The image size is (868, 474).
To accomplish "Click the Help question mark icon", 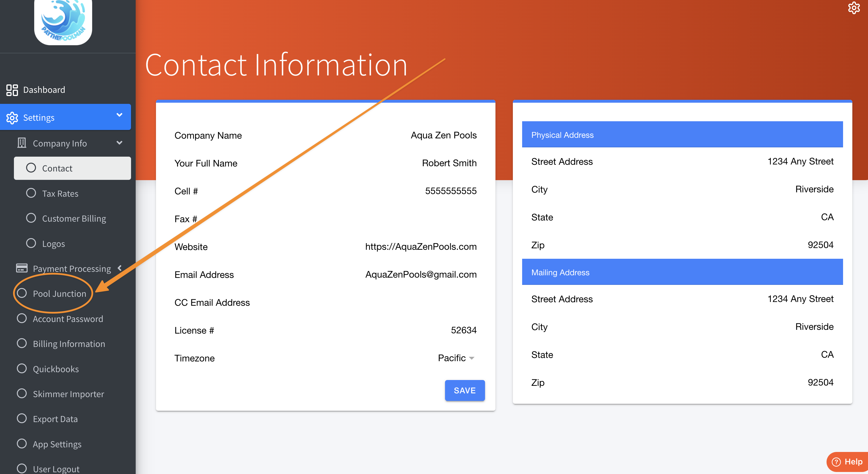I will point(836,462).
